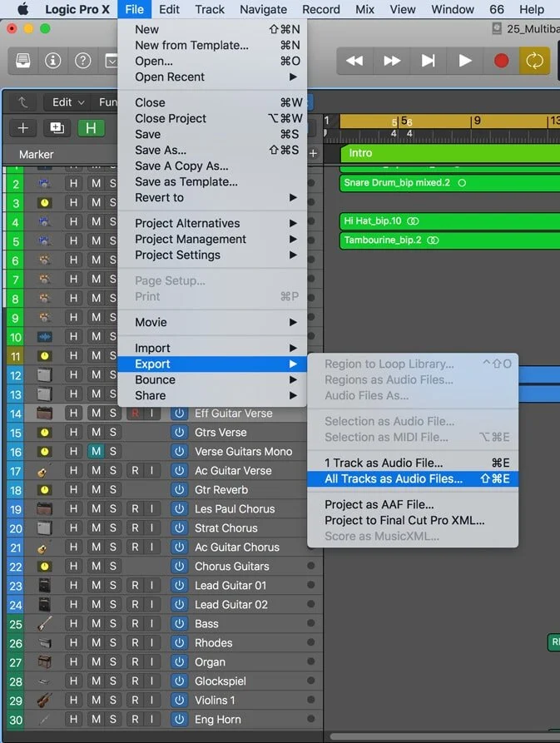Open the Track menu in menu bar
The width and height of the screenshot is (560, 743).
210,9
